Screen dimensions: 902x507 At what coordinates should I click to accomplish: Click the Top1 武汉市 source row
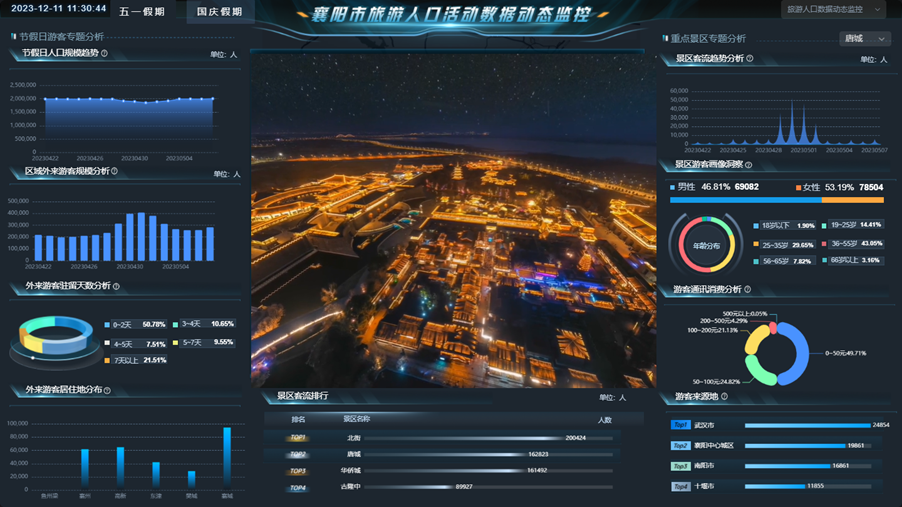(775, 425)
